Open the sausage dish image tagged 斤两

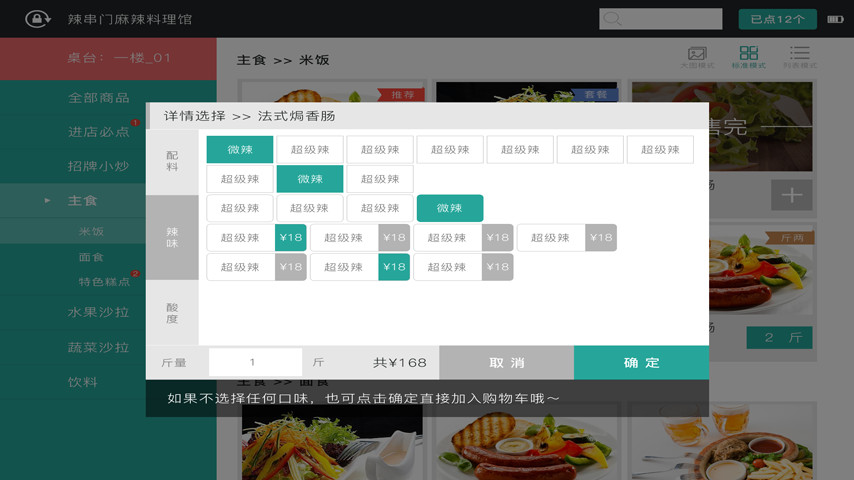point(760,270)
